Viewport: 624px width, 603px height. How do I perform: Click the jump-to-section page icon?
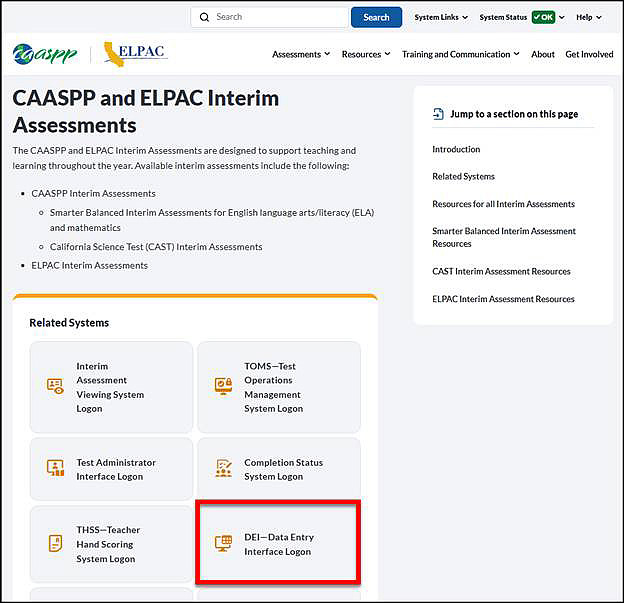coord(438,114)
